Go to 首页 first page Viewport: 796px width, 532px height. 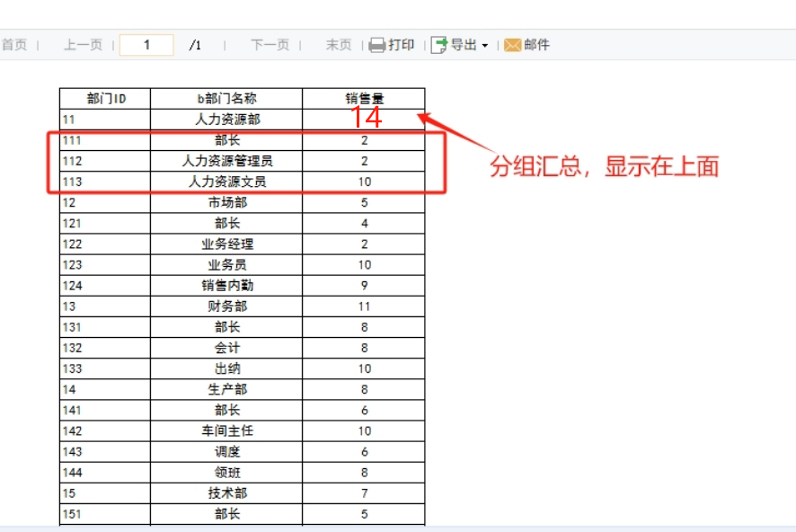pyautogui.click(x=14, y=45)
